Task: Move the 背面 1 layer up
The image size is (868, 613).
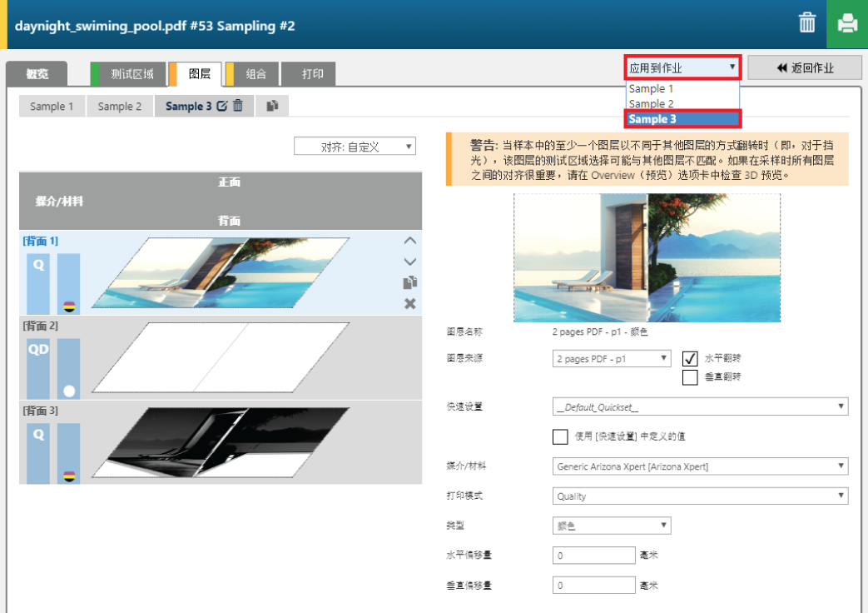Action: tap(409, 240)
